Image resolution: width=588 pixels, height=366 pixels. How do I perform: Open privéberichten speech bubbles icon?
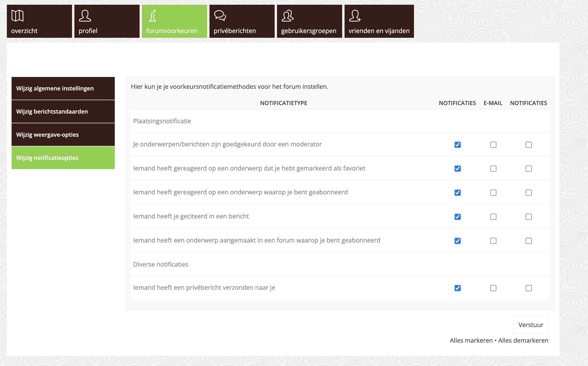coord(220,16)
